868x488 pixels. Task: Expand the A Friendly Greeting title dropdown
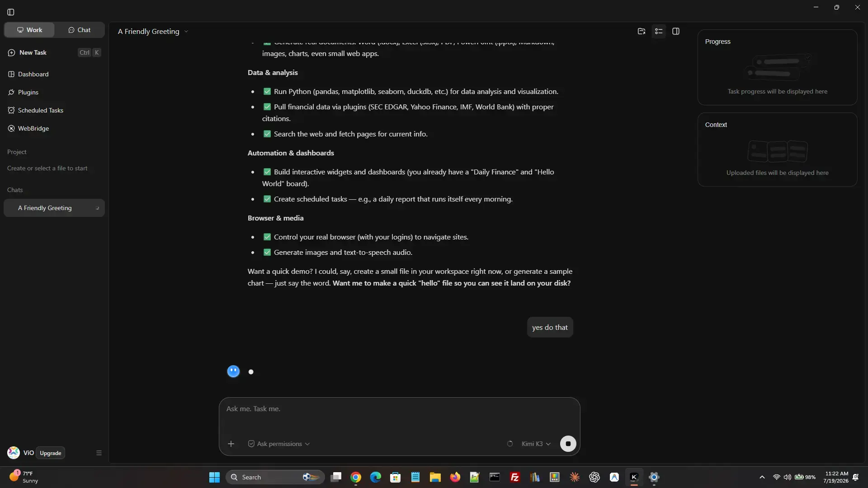pyautogui.click(x=186, y=32)
